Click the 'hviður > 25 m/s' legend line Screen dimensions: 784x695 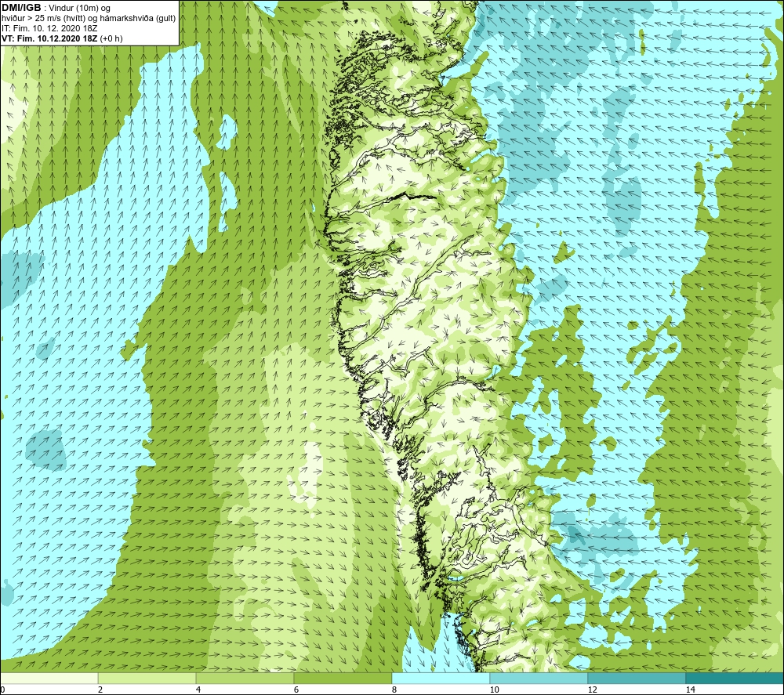89,19
